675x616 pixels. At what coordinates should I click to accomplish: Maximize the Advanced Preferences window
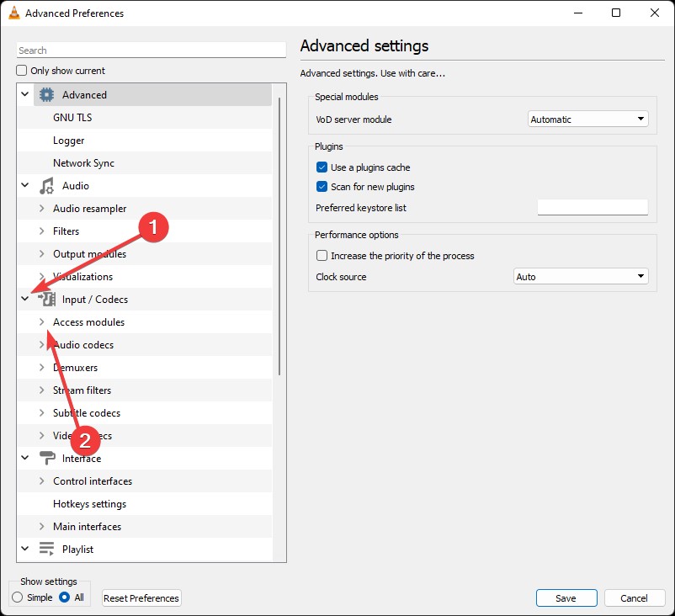(x=616, y=13)
